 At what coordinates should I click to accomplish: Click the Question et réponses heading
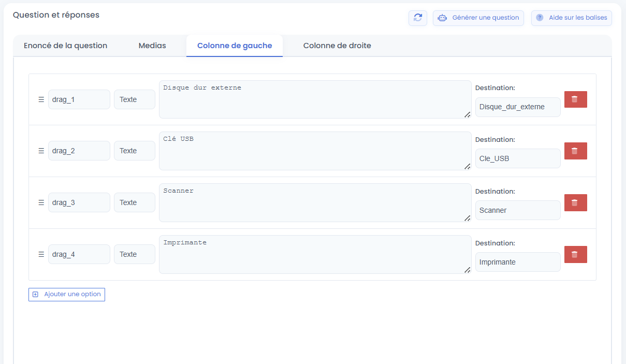pos(56,15)
